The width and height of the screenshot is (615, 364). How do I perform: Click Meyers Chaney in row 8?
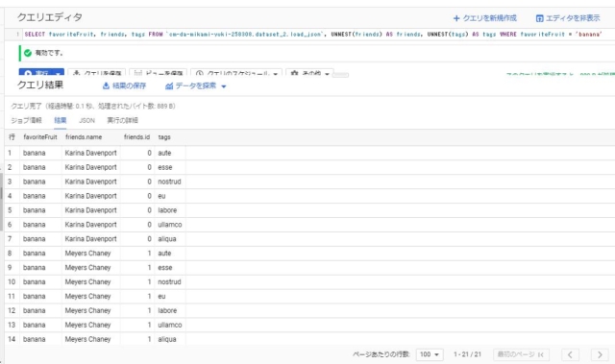(87, 254)
